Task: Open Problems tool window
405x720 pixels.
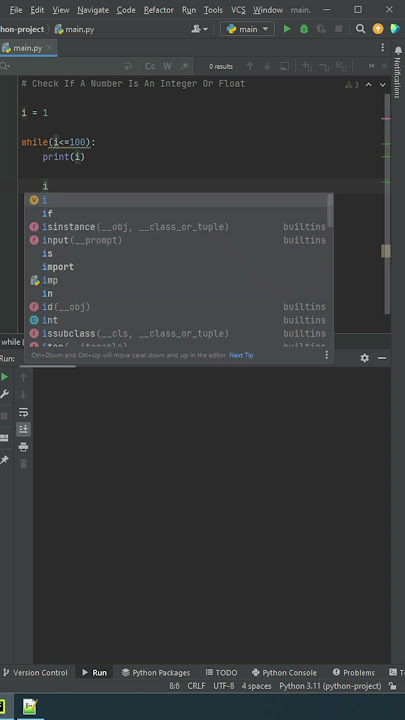Action: coord(354,673)
